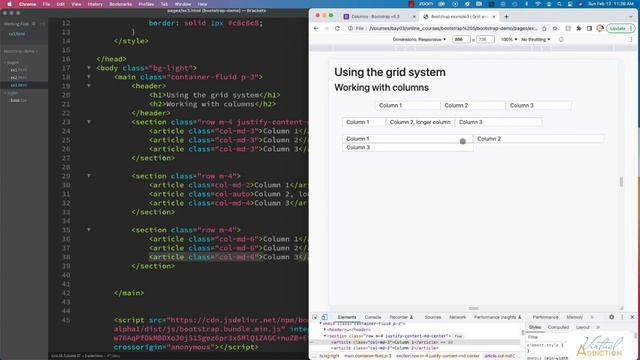Viewport: 640px width, 360px height.
Task: Toggle the device toolbar icon in DevTools
Action: click(324, 317)
